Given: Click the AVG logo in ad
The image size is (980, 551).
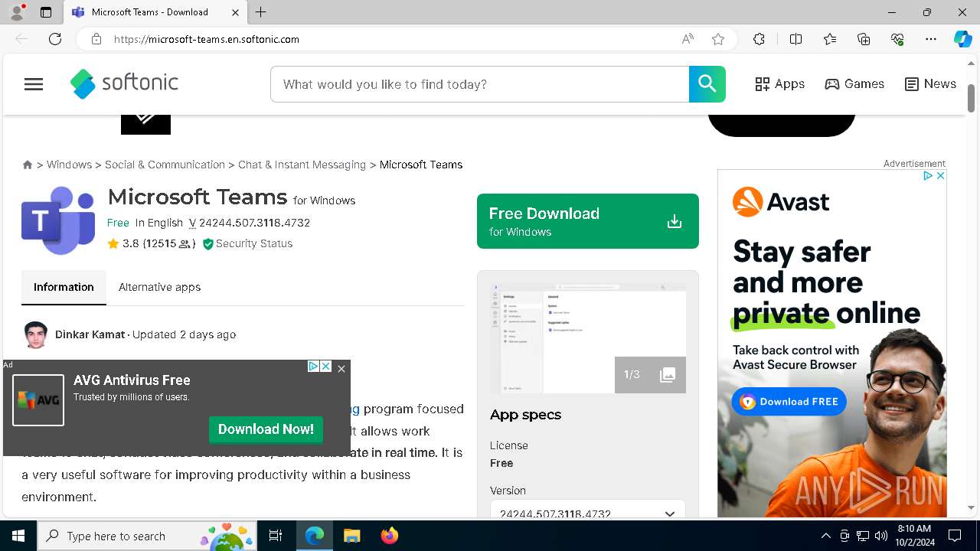Looking at the screenshot, I should point(38,400).
